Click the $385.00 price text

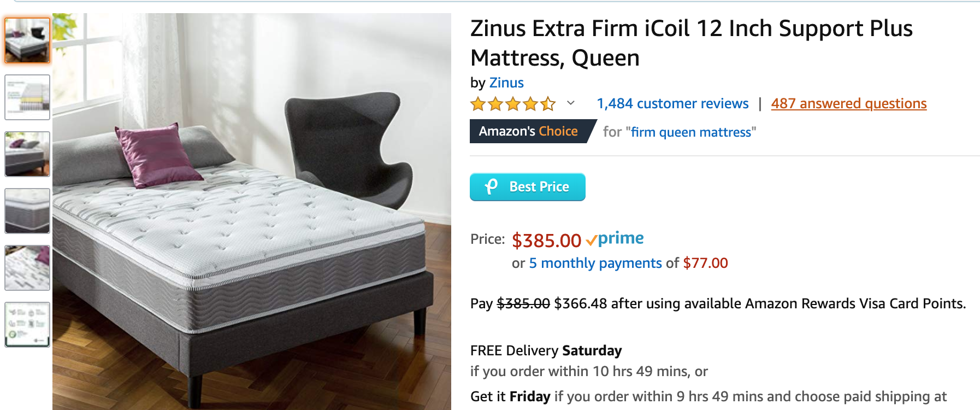tap(546, 241)
